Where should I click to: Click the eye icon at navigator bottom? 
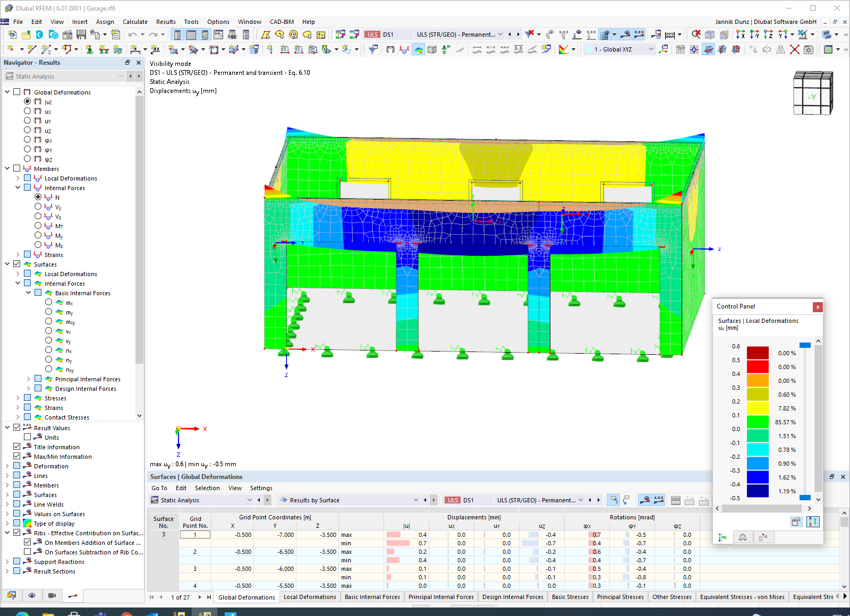(32, 595)
